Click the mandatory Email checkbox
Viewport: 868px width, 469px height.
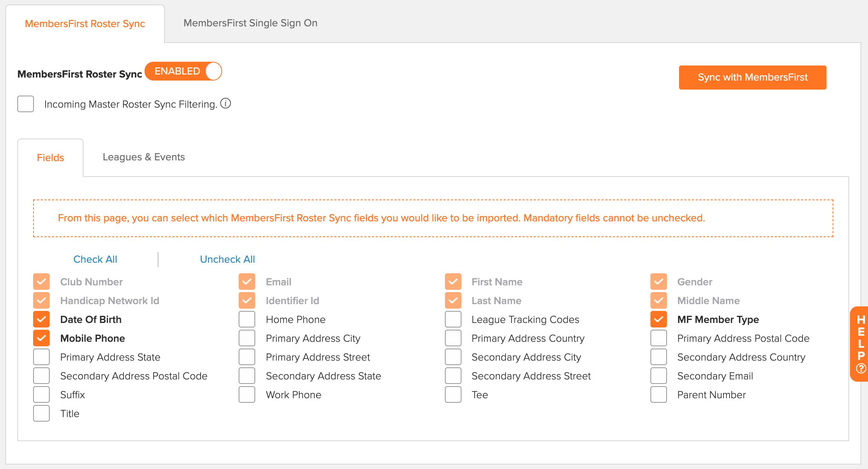[x=247, y=282]
